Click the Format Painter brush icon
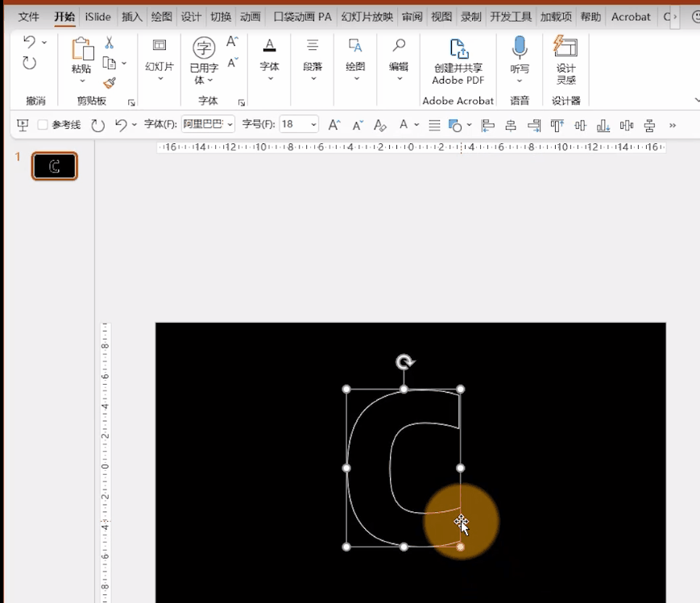 tap(110, 83)
